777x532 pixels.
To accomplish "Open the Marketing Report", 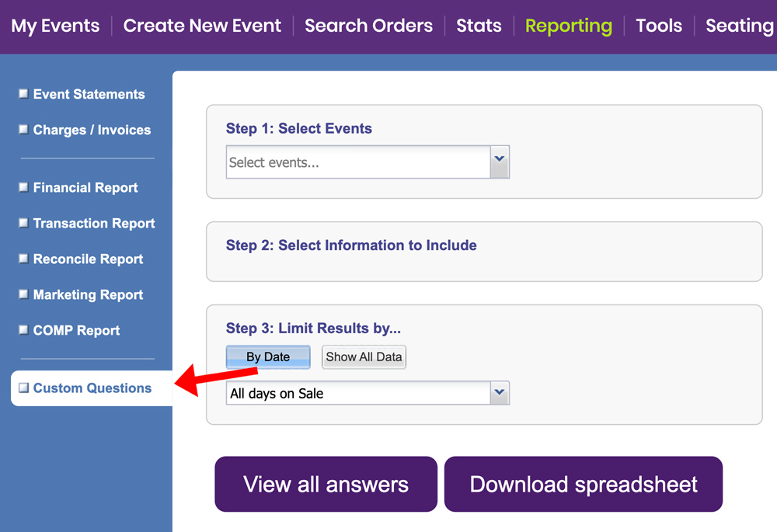I will click(88, 294).
